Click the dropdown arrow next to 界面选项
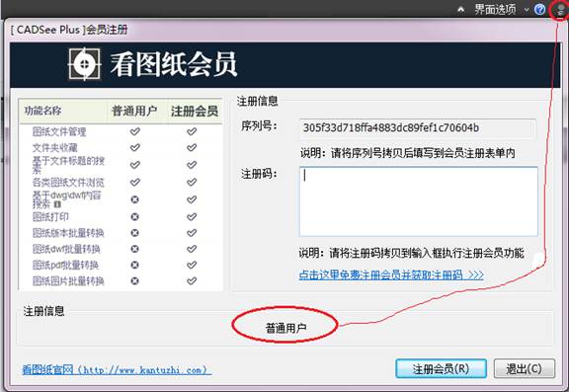This screenshot has height=392, width=569. tap(527, 10)
